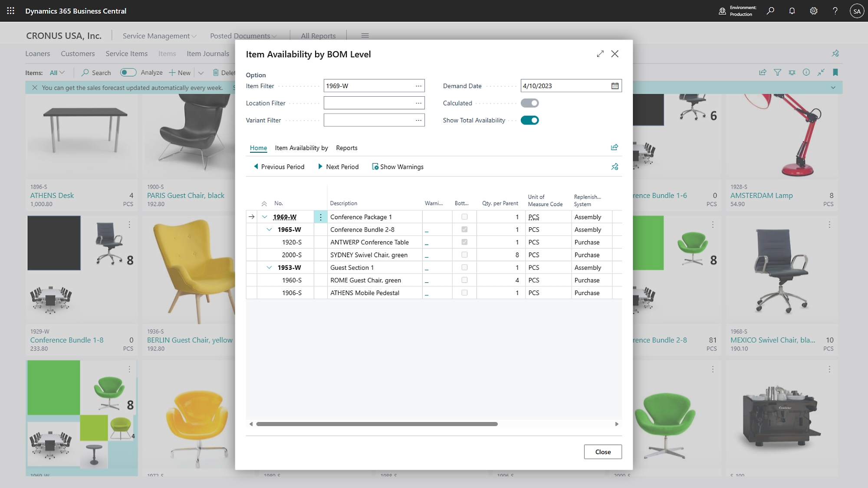The height and width of the screenshot is (488, 868).
Task: Open All Reports menu
Action: (318, 36)
